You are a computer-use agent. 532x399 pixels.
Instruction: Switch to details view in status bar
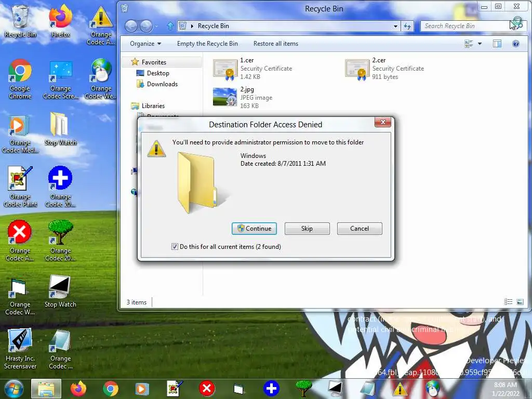coord(508,302)
